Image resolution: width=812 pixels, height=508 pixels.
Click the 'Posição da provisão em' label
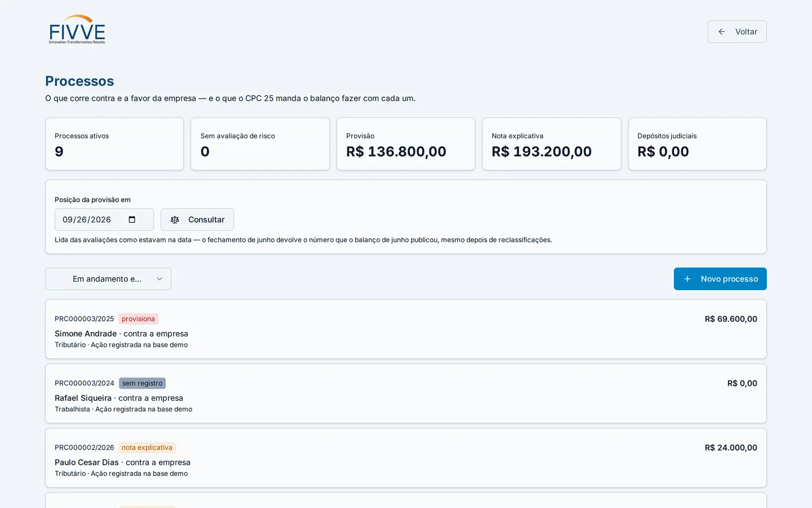click(92, 200)
